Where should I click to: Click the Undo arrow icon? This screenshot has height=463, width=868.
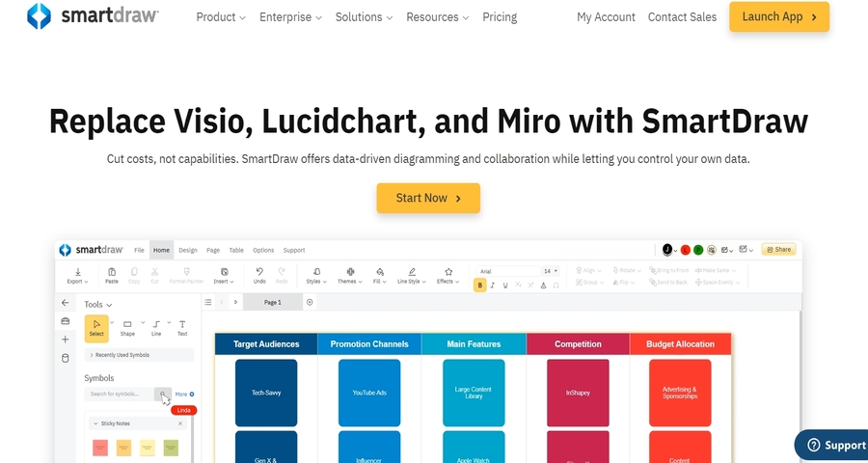point(259,275)
